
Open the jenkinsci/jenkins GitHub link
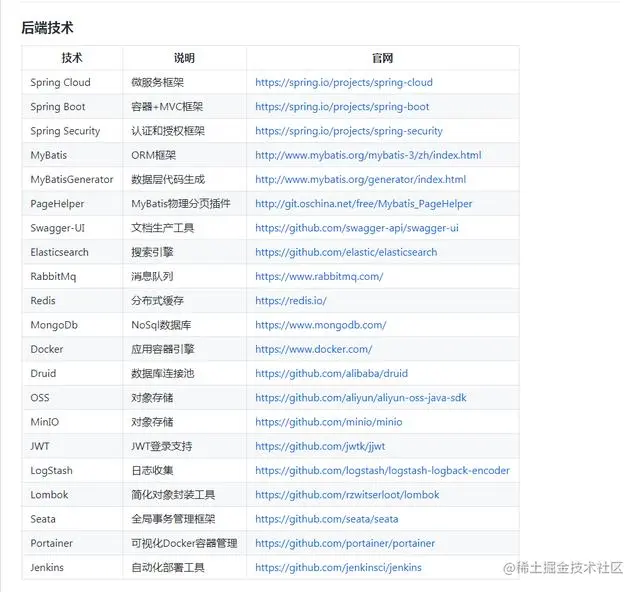click(x=338, y=568)
